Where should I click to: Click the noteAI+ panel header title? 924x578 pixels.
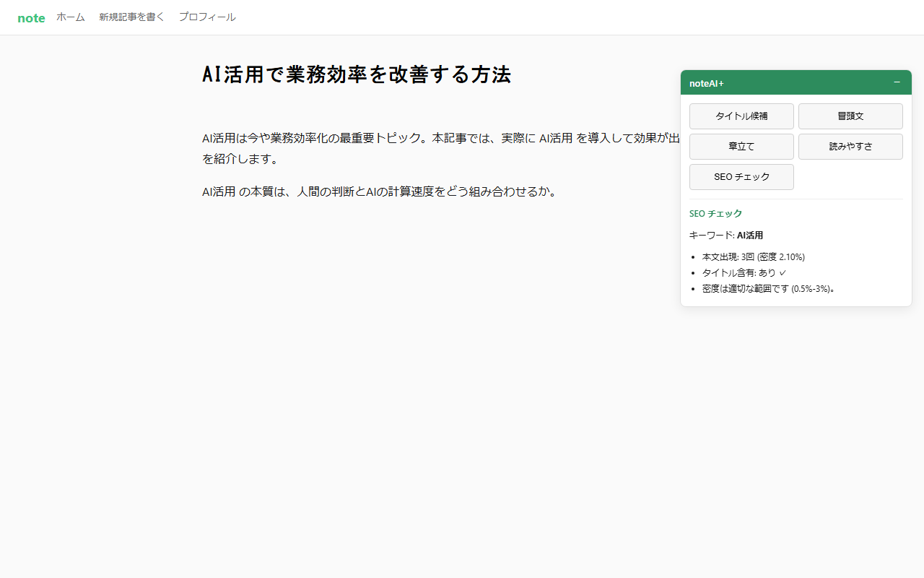707,83
